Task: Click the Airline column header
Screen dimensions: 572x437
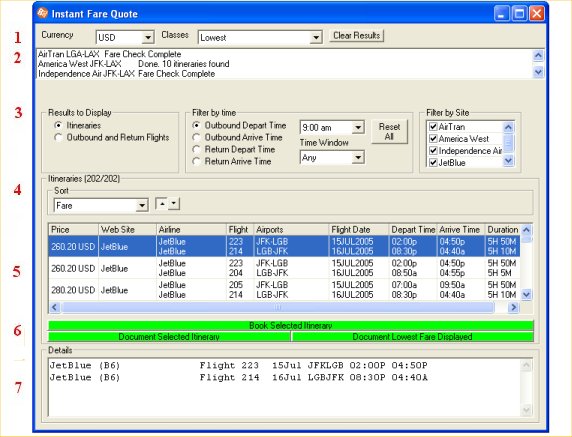Action: [x=192, y=230]
